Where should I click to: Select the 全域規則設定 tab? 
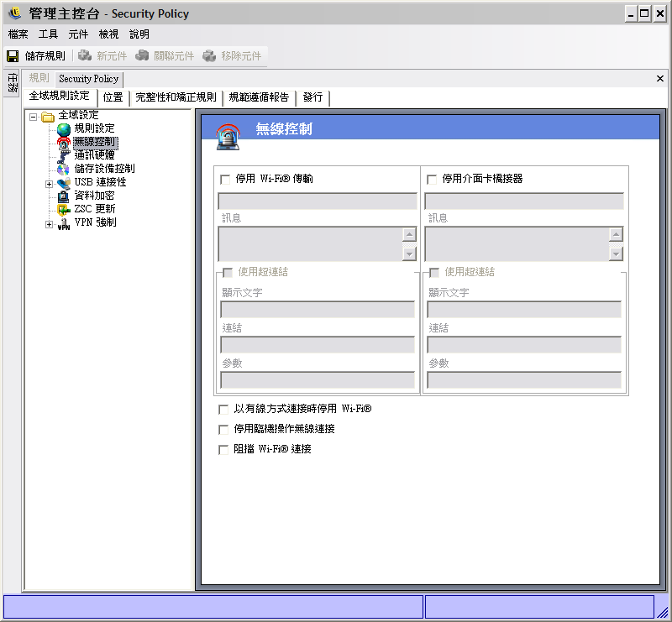click(60, 96)
